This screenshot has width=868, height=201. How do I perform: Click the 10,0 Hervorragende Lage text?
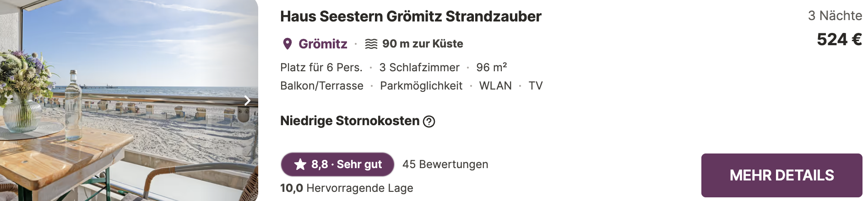click(347, 188)
